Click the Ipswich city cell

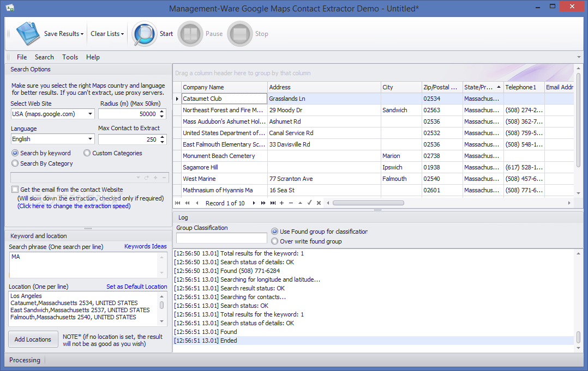point(401,167)
